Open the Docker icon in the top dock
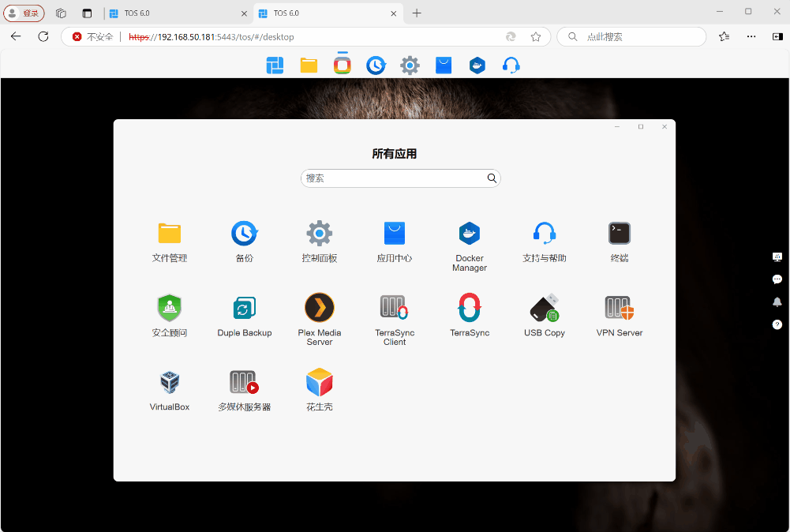 (477, 66)
